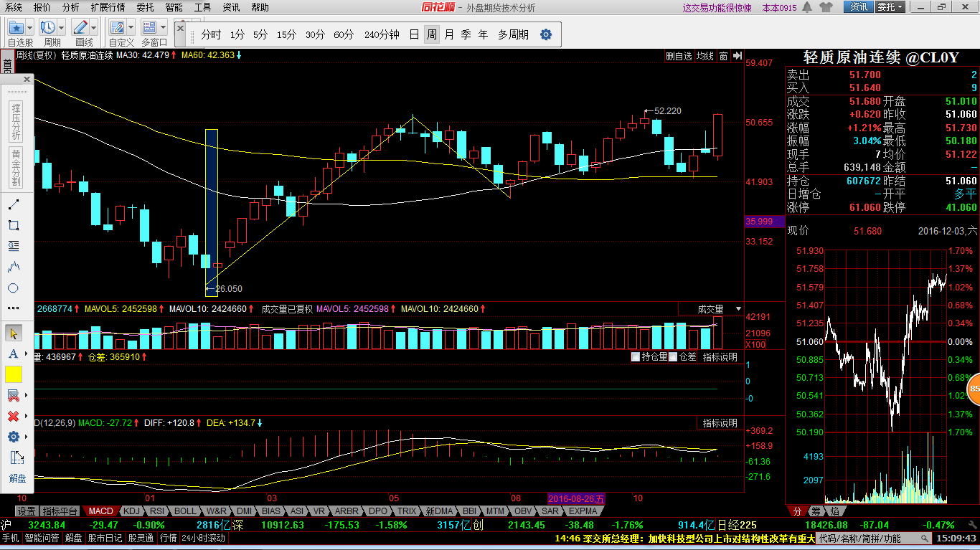This screenshot has width=980, height=550.
Task: Click the chart zoom/scale icon above 解盘
Action: point(17,457)
